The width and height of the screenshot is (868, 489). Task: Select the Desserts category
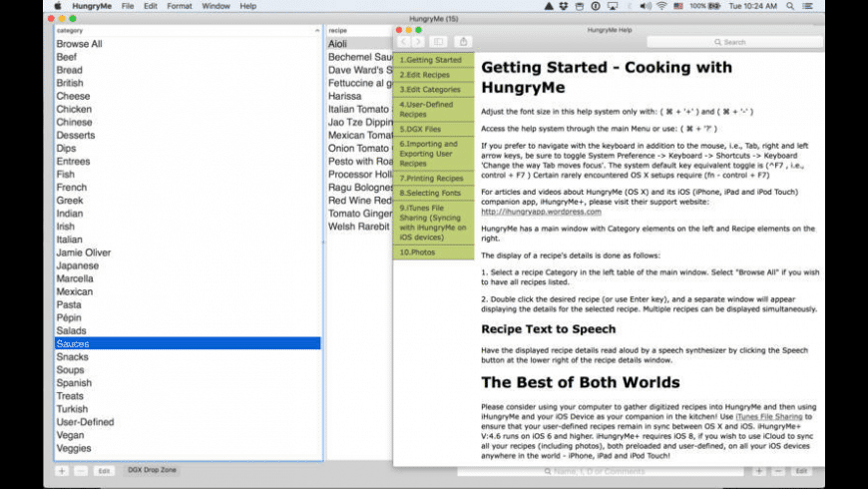click(x=188, y=135)
